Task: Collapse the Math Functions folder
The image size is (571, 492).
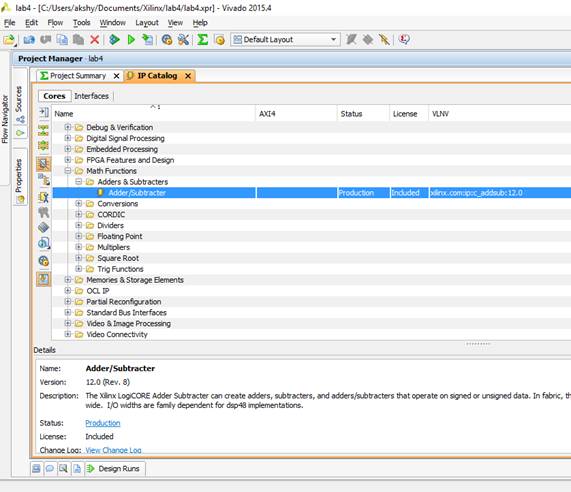Action: tap(67, 171)
